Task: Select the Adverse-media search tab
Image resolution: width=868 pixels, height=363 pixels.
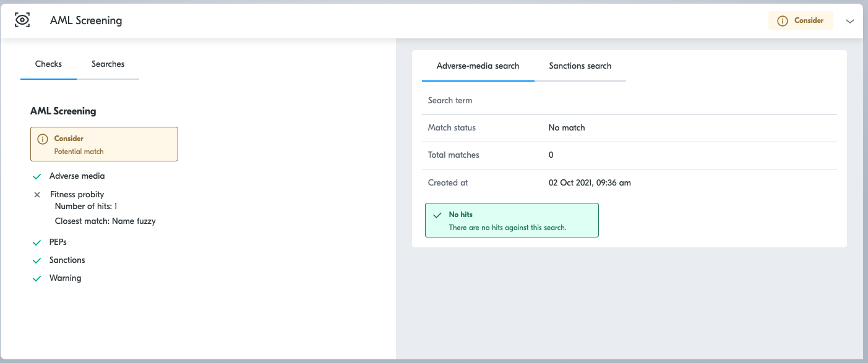Action: coord(478,66)
